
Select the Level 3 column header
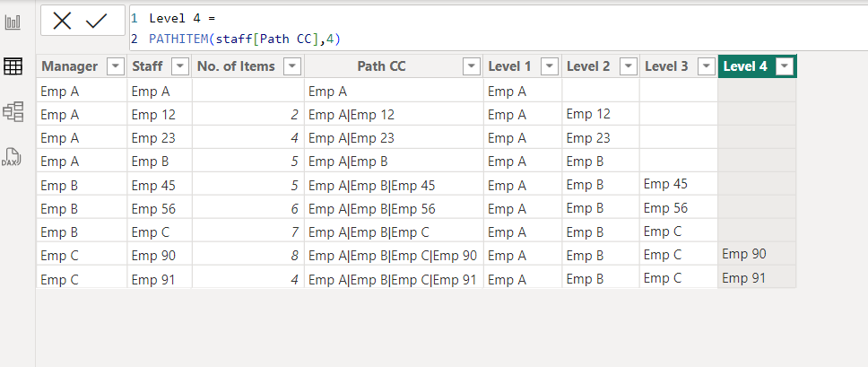coord(679,66)
